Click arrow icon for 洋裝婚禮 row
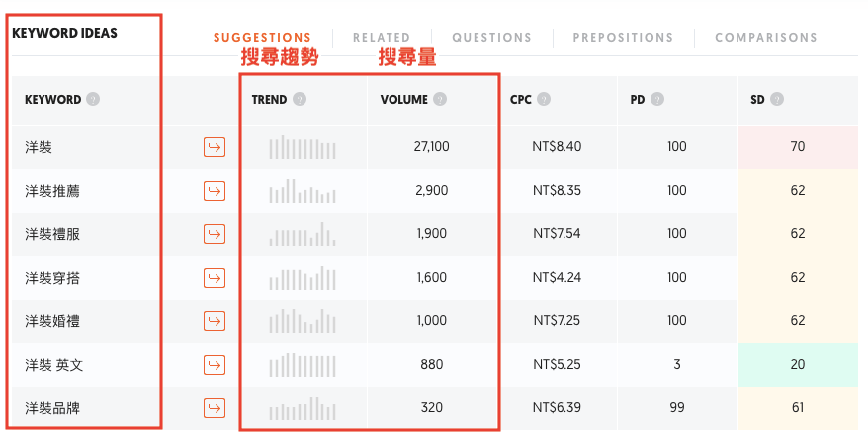The height and width of the screenshot is (442, 868). 215,321
